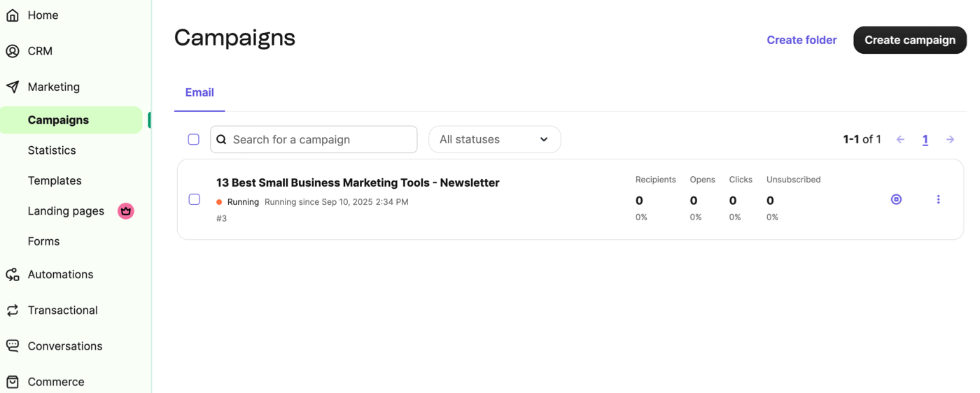Tick the newsletter campaign row checkbox

[195, 199]
